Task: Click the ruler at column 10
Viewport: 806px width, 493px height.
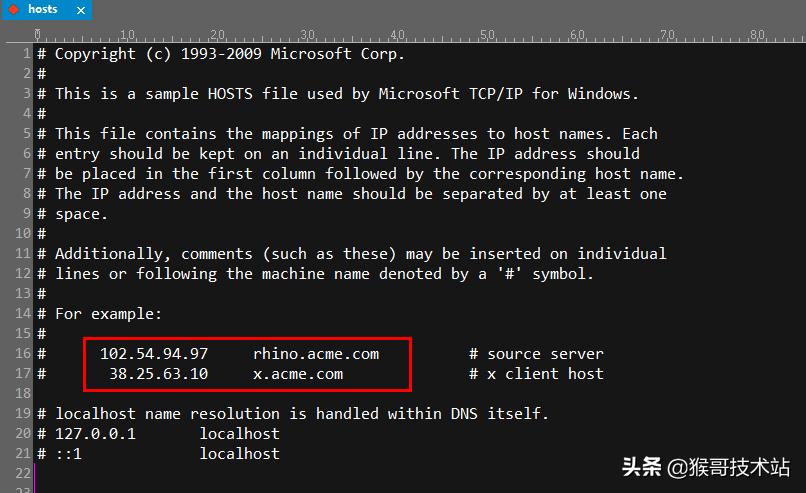Action: click(x=127, y=35)
